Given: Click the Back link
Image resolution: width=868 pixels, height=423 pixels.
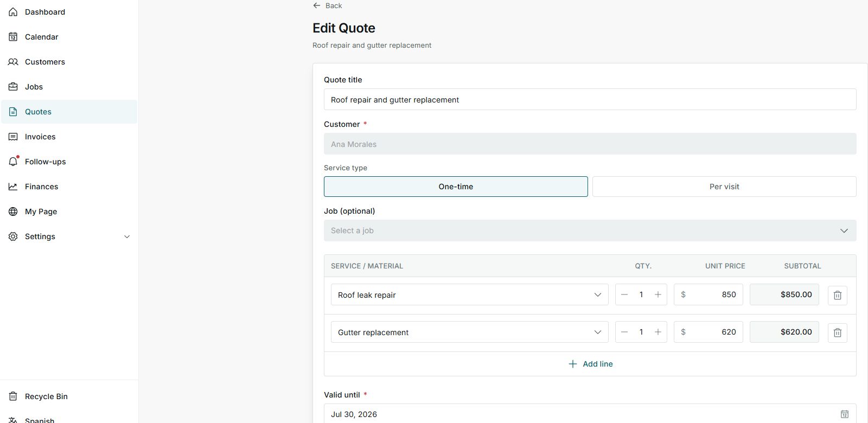Looking at the screenshot, I should (x=328, y=5).
